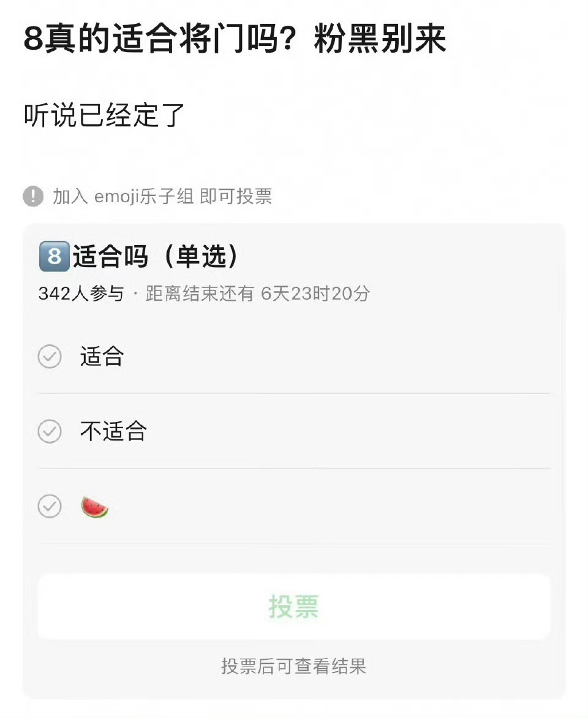Choose the 适合 option label
The image size is (588, 718).
pyautogui.click(x=102, y=357)
